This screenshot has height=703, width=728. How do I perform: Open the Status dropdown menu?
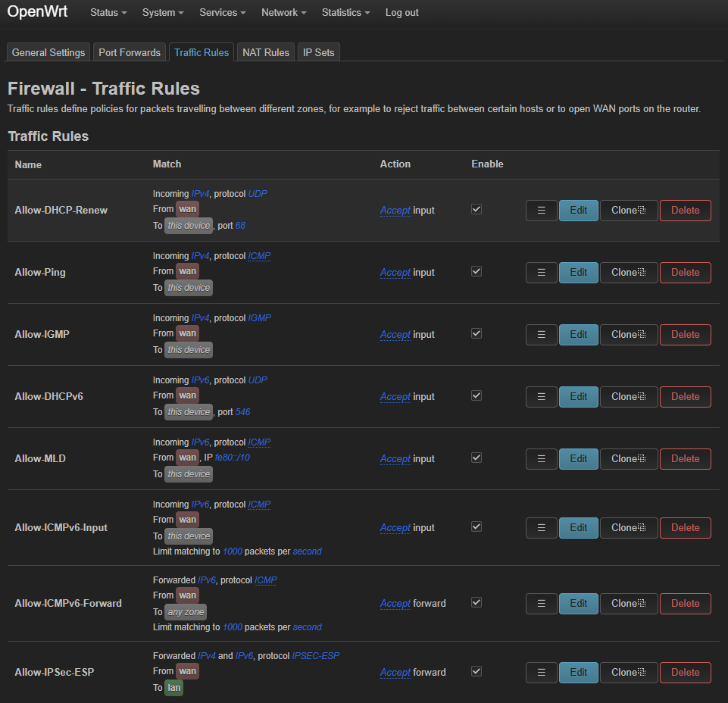coord(108,13)
